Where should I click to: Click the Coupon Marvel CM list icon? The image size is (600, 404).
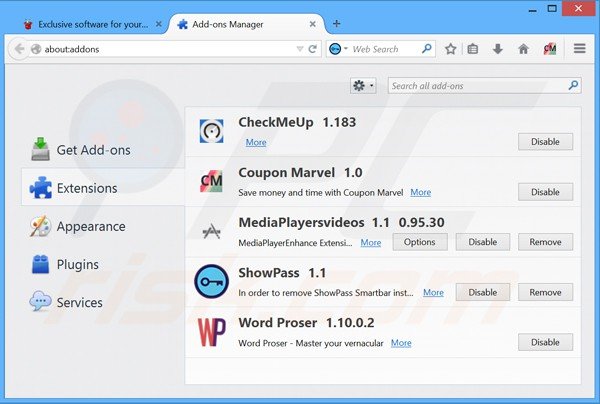[x=211, y=181]
